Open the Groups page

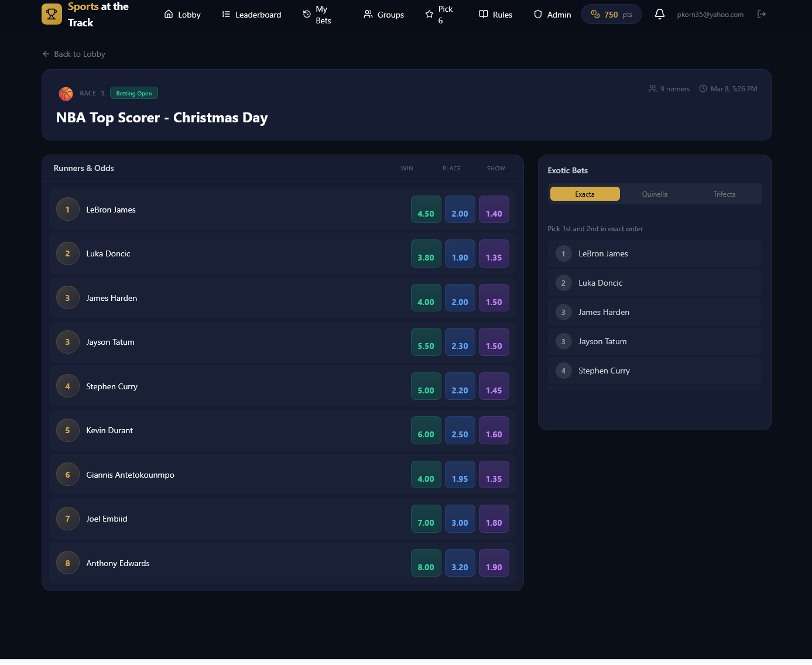384,15
